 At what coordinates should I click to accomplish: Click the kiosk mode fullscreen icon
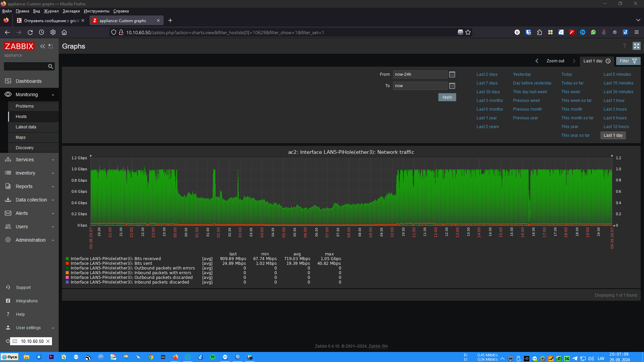click(x=636, y=46)
